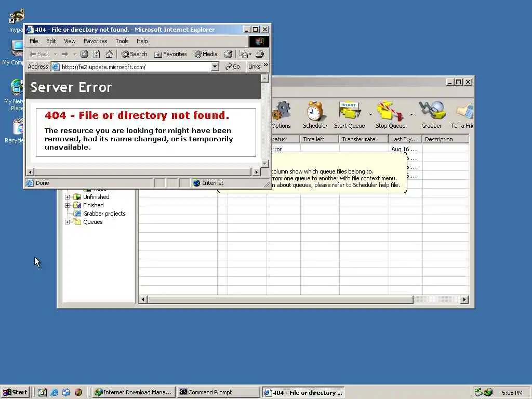Click the IE horizontal scroll left arrow

[x=31, y=172]
